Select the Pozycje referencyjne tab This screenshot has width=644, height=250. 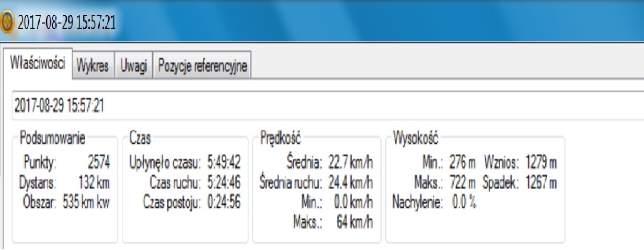[202, 66]
